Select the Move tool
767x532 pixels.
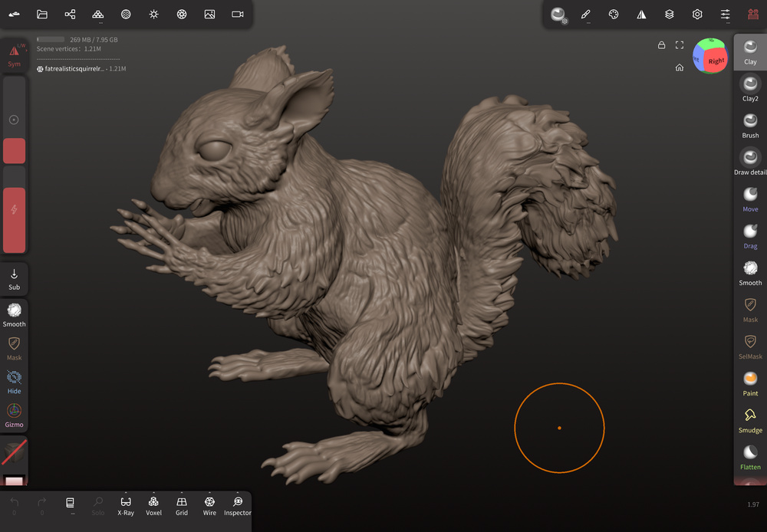[x=750, y=199]
